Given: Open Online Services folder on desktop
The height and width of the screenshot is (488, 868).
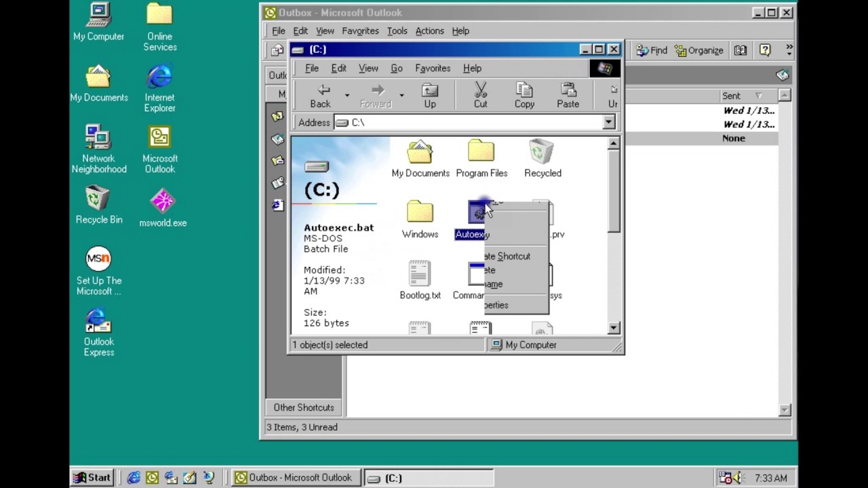Looking at the screenshot, I should coord(159,27).
